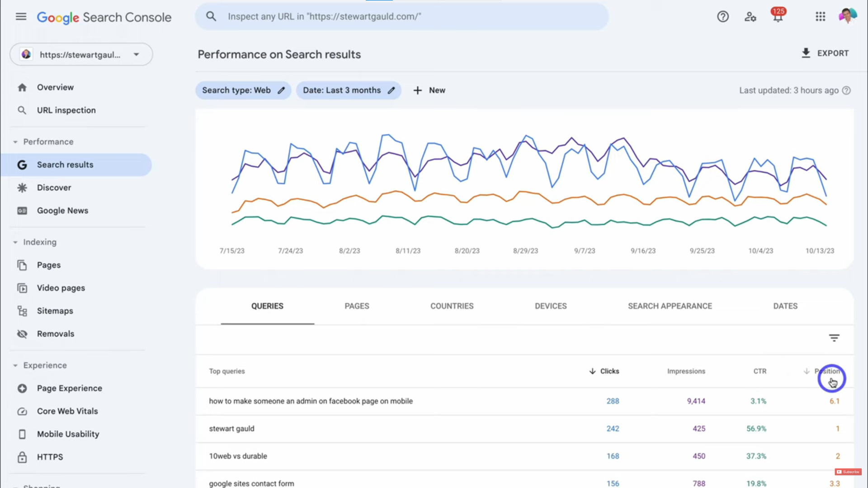Switch to the COUNTRIES tab

pos(452,306)
